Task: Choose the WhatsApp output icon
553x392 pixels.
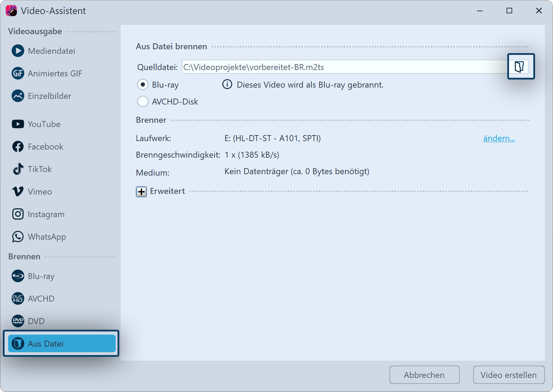Action: [x=18, y=237]
